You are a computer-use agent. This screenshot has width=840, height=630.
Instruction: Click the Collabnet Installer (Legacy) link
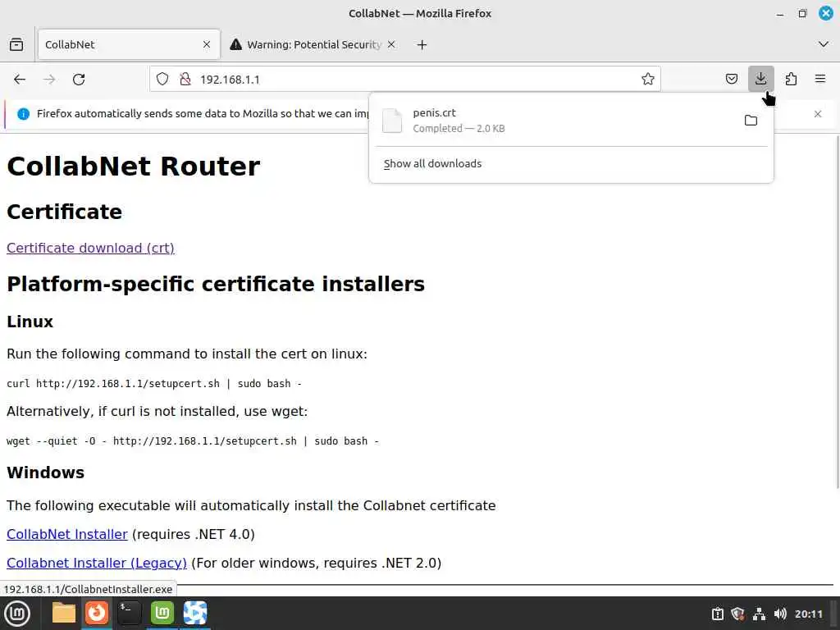point(97,563)
